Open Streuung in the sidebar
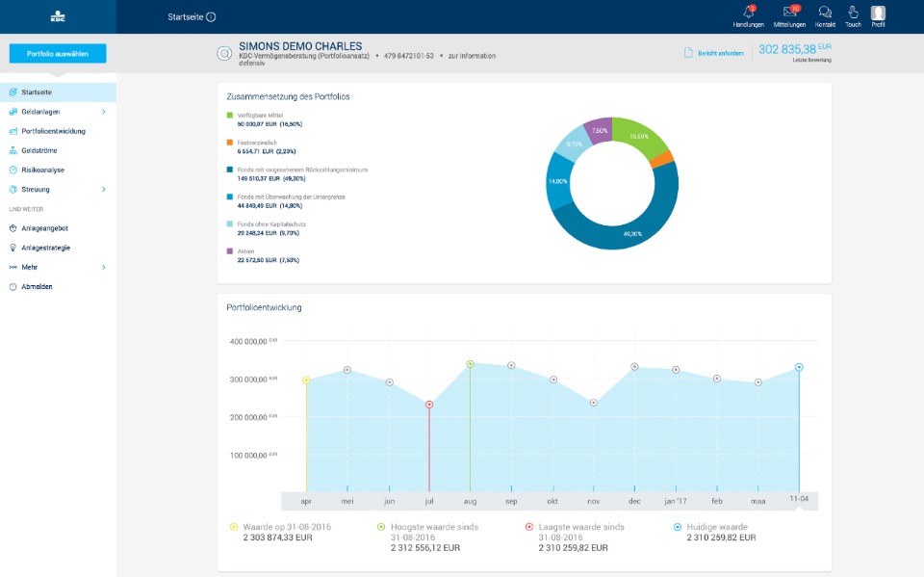 pyautogui.click(x=58, y=190)
